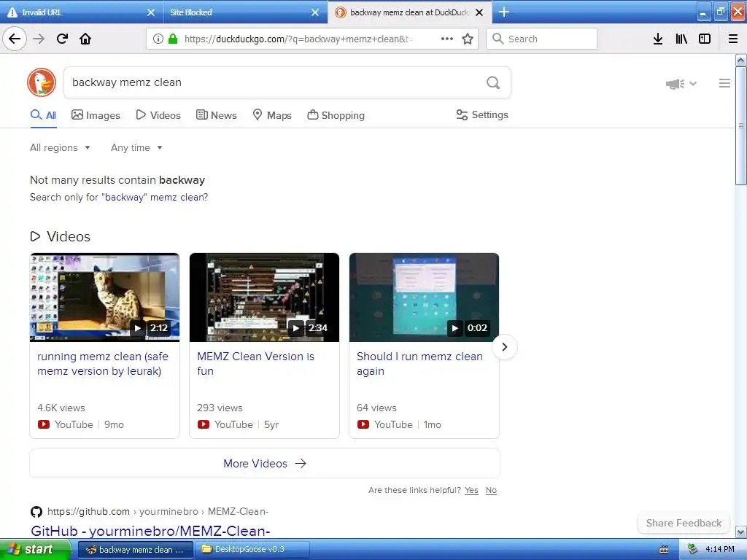
Task: Open running memz clean video title
Action: [x=103, y=364]
